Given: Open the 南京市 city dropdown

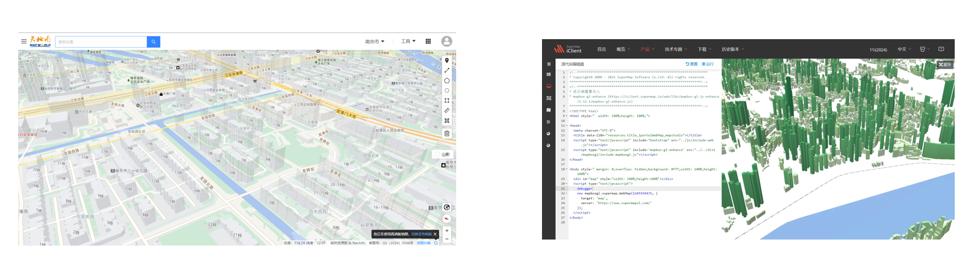Looking at the screenshot, I should 375,41.
